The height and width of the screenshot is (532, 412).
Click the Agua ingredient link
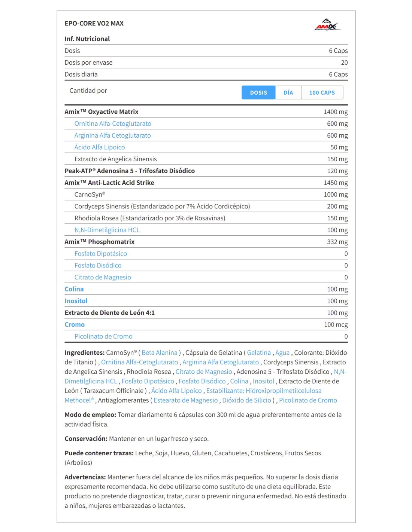pyautogui.click(x=282, y=352)
